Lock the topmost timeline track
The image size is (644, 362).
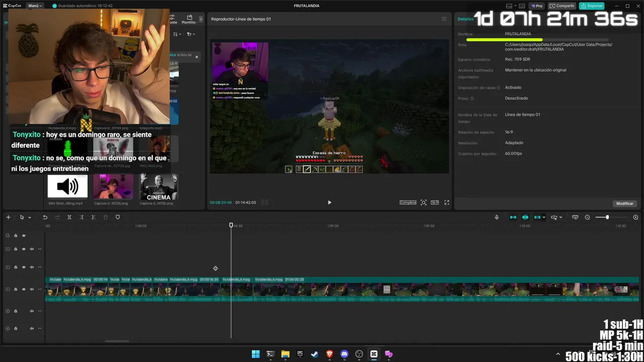pyautogui.click(x=16, y=235)
